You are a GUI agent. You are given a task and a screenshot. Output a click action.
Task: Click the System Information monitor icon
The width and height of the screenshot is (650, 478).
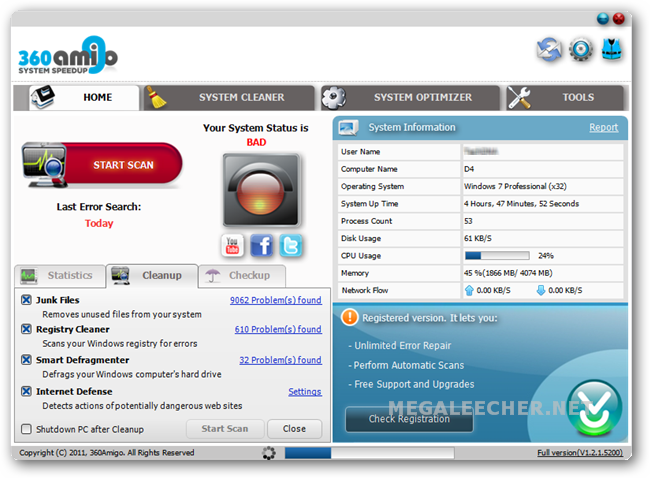(348, 128)
